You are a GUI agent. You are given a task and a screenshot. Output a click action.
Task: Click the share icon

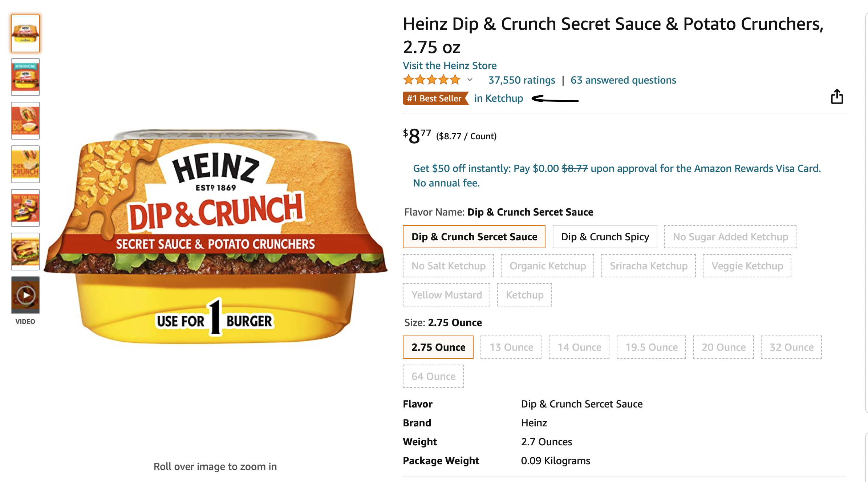tap(837, 97)
